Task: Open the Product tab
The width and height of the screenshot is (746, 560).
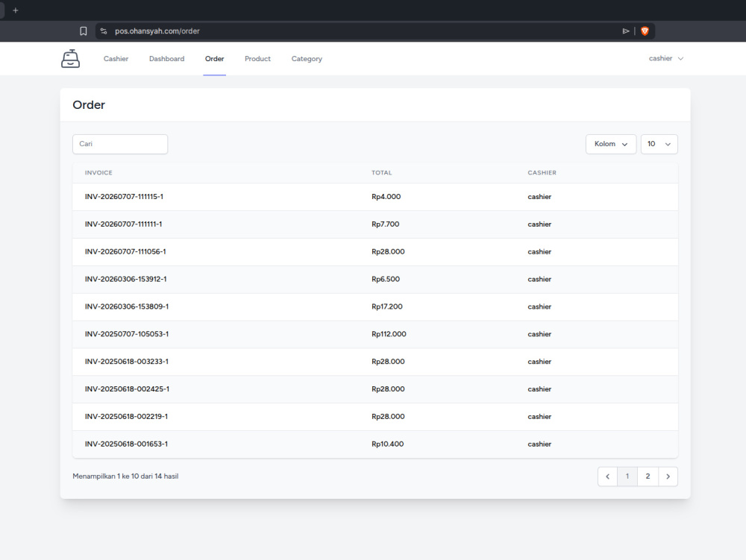Action: point(257,58)
